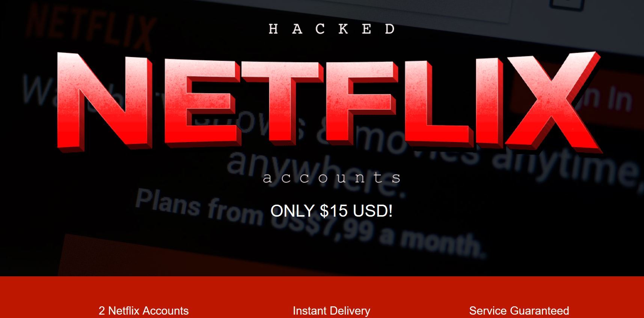Click the 'Instant Delivery' feature label
Viewport: 644px width, 318px height.
coord(332,310)
